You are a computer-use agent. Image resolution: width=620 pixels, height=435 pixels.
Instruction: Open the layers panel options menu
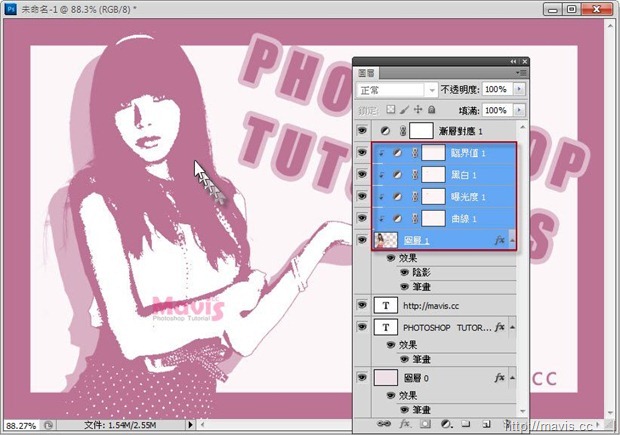(521, 73)
